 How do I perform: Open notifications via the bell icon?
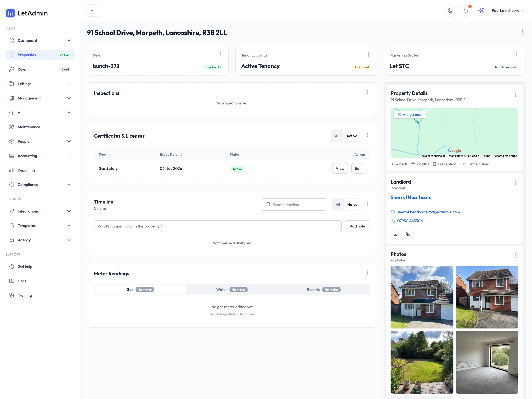click(x=466, y=10)
